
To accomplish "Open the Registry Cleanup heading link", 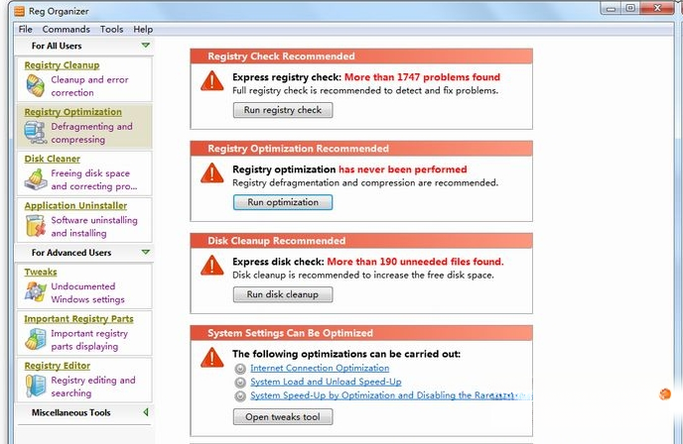I will 62,65.
